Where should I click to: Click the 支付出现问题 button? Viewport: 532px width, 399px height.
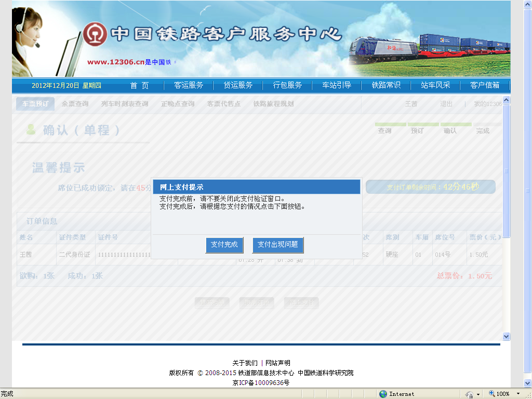coord(277,245)
